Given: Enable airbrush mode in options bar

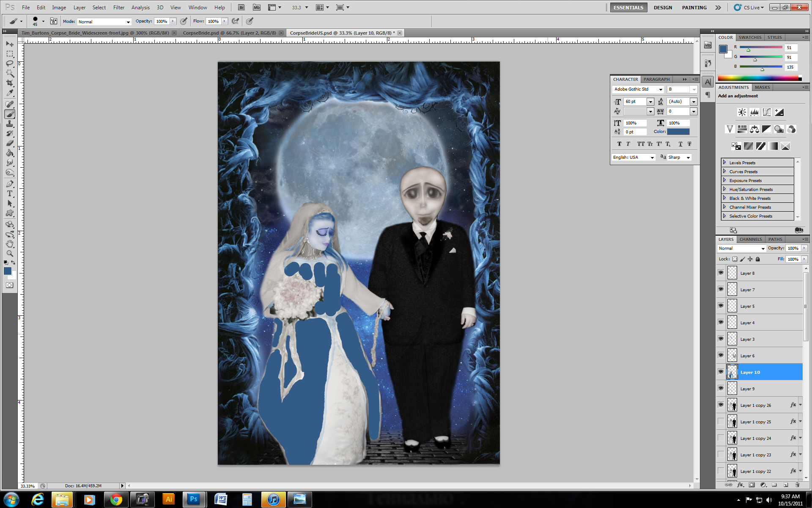Looking at the screenshot, I should click(x=236, y=21).
